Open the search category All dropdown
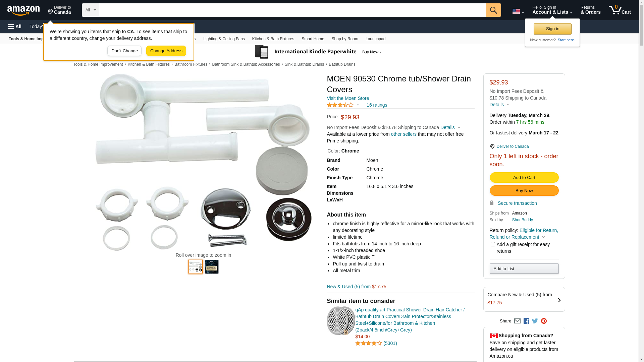This screenshot has height=362, width=644. (x=91, y=10)
